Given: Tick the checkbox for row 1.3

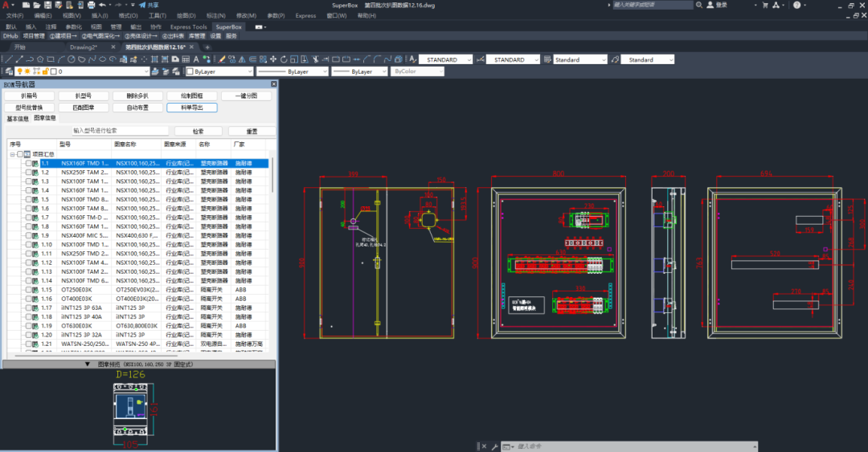Looking at the screenshot, I should pos(29,181).
